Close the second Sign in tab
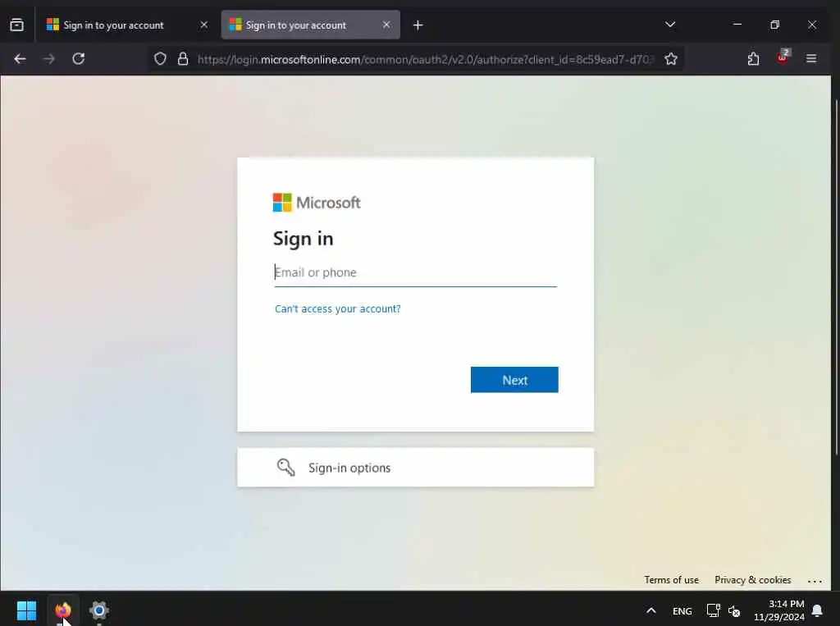The image size is (840, 626). coord(386,25)
